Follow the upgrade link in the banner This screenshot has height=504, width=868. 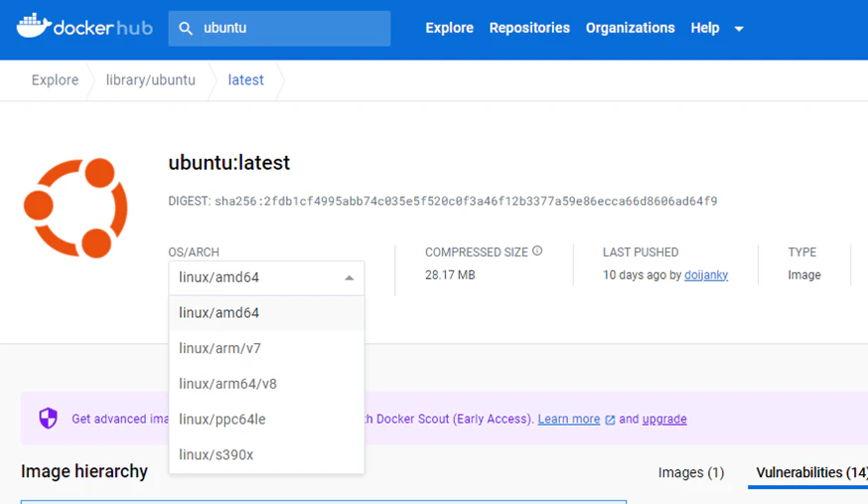(664, 419)
